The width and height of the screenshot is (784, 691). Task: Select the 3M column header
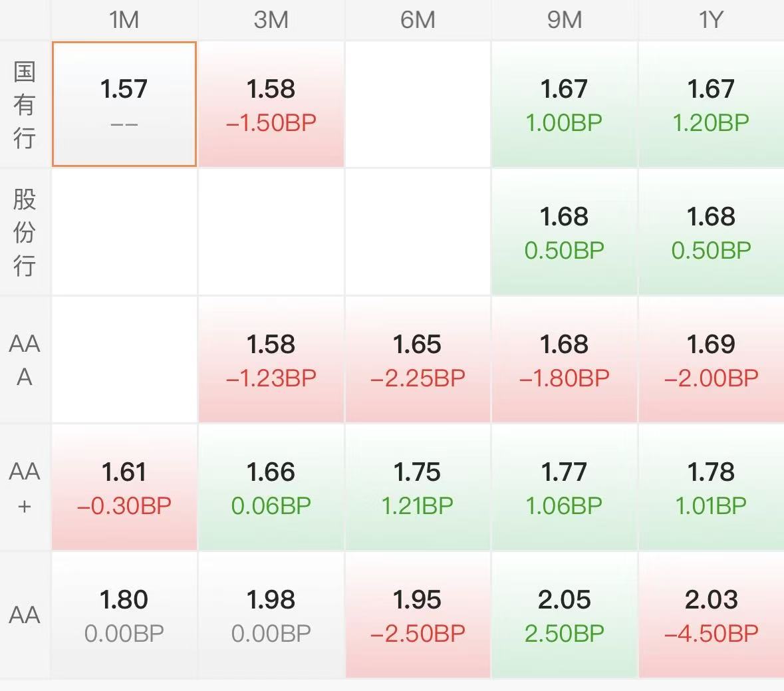271,20
